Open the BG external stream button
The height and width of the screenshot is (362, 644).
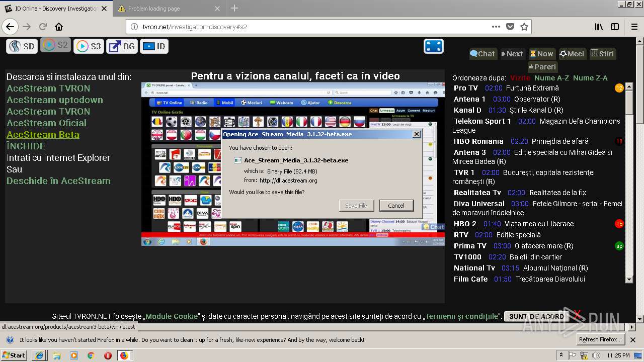click(122, 46)
